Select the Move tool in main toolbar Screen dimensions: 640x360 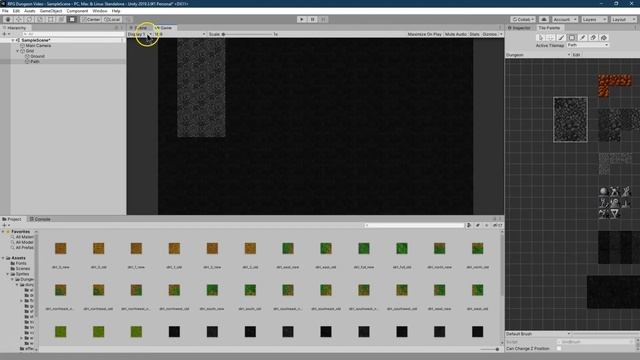click(x=18, y=19)
